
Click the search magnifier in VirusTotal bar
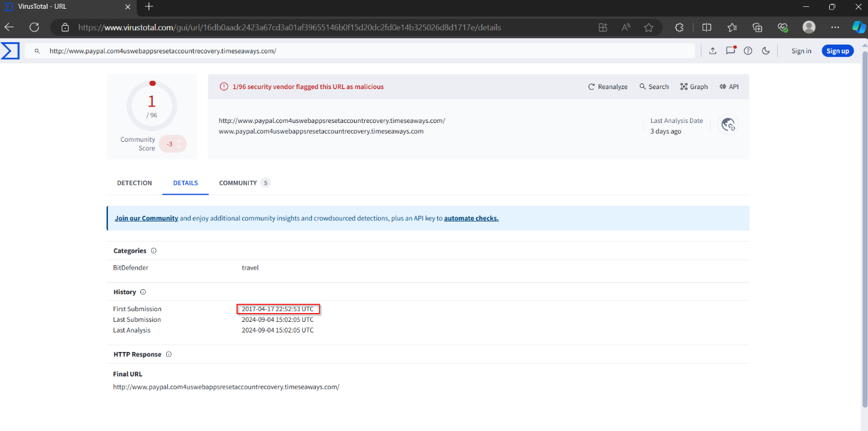(x=37, y=51)
